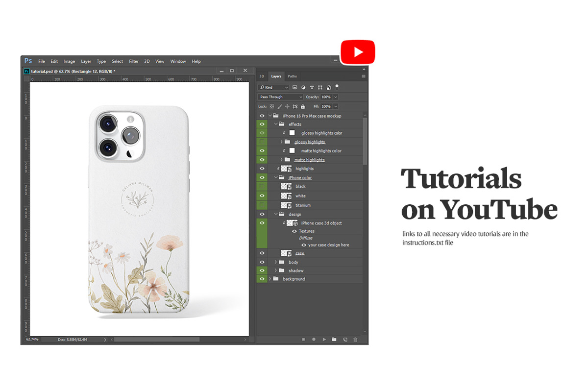Filter layers by shape layers icon
The height and width of the screenshot is (392, 588).
pyautogui.click(x=320, y=87)
